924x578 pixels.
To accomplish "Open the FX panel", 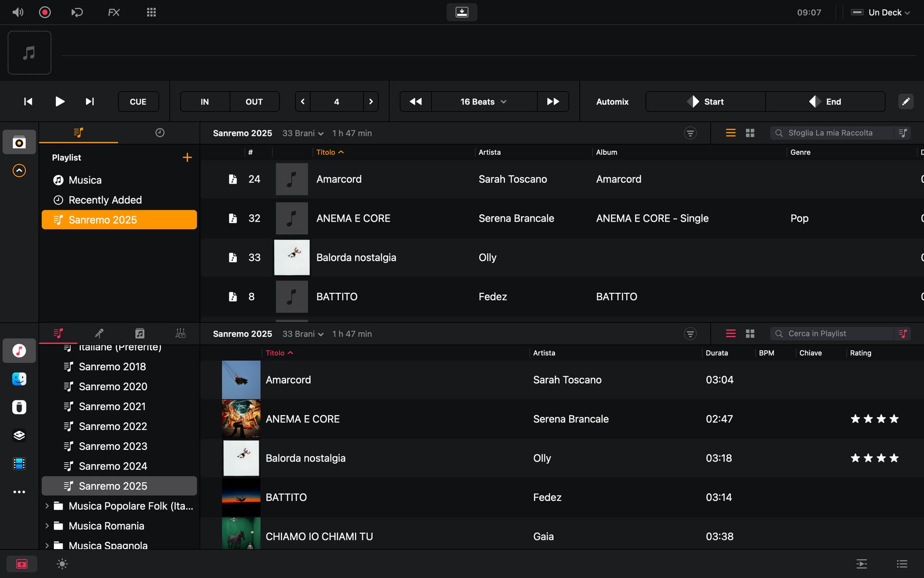I will pyautogui.click(x=114, y=13).
